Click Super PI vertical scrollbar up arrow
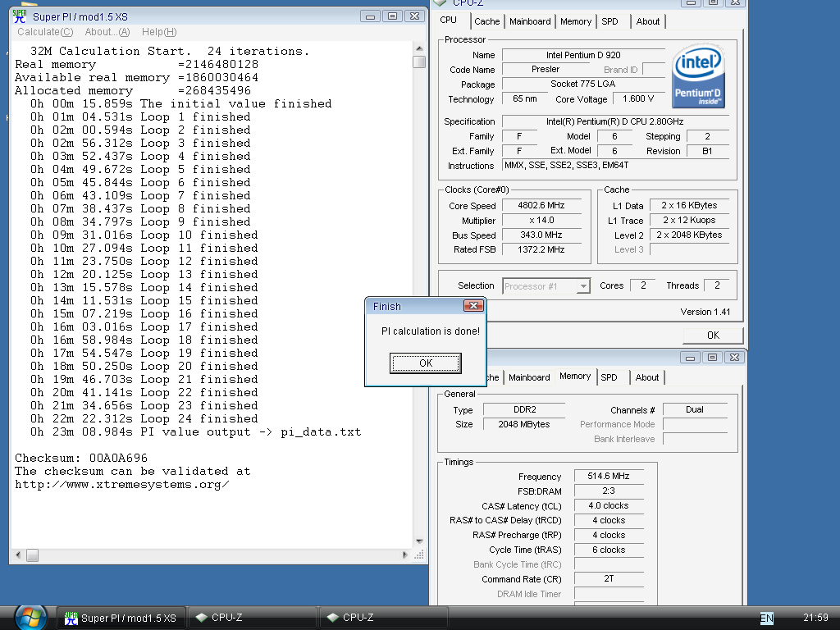Viewport: 840px width, 630px height. 419,48
